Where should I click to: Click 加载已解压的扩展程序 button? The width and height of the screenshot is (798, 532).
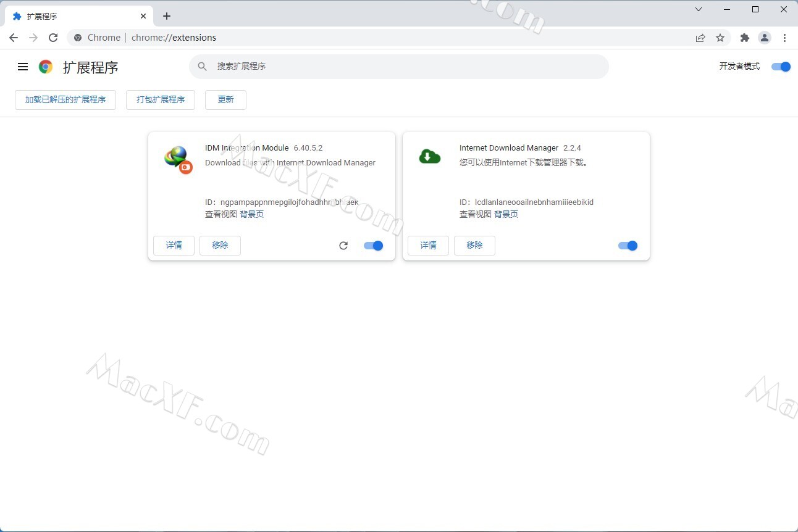[x=65, y=99]
